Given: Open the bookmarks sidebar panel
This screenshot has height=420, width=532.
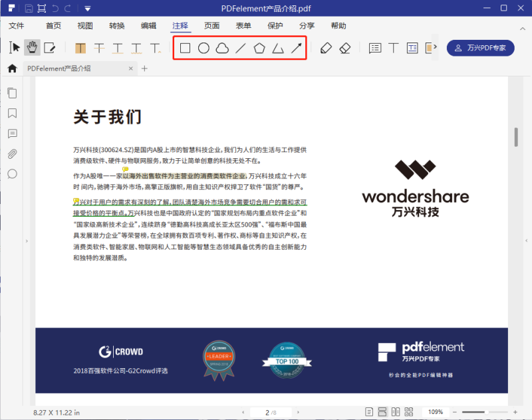Looking at the screenshot, I should point(12,113).
